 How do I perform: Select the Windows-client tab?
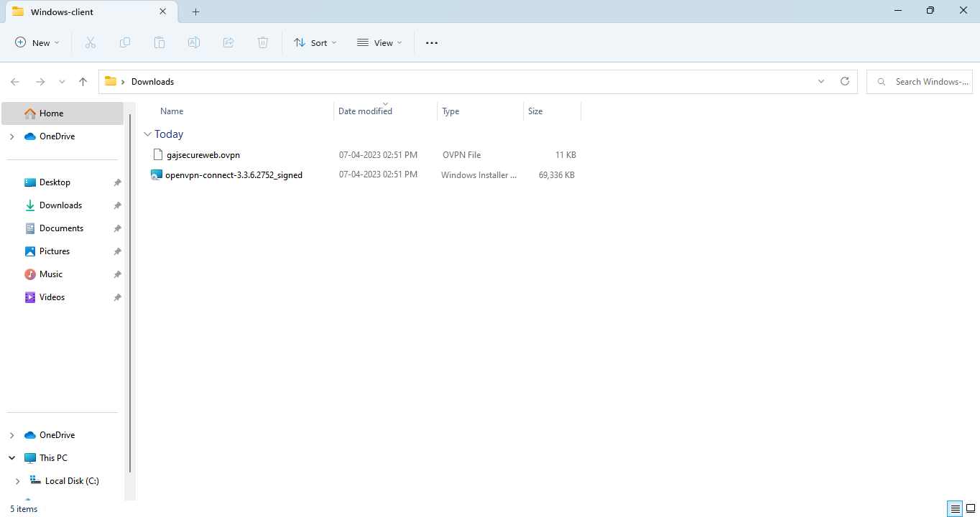click(x=90, y=12)
